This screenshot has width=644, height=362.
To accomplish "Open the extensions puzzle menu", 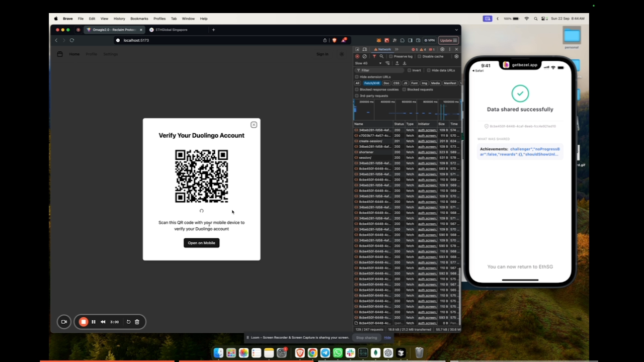I will click(x=402, y=40).
